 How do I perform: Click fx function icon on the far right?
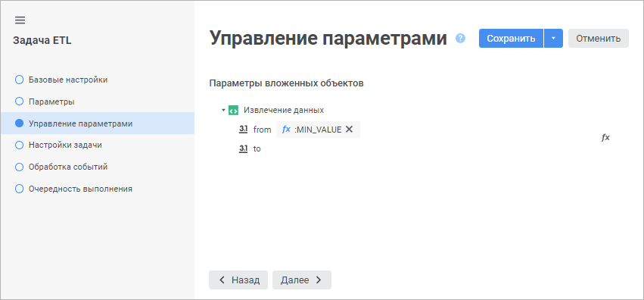(x=605, y=138)
